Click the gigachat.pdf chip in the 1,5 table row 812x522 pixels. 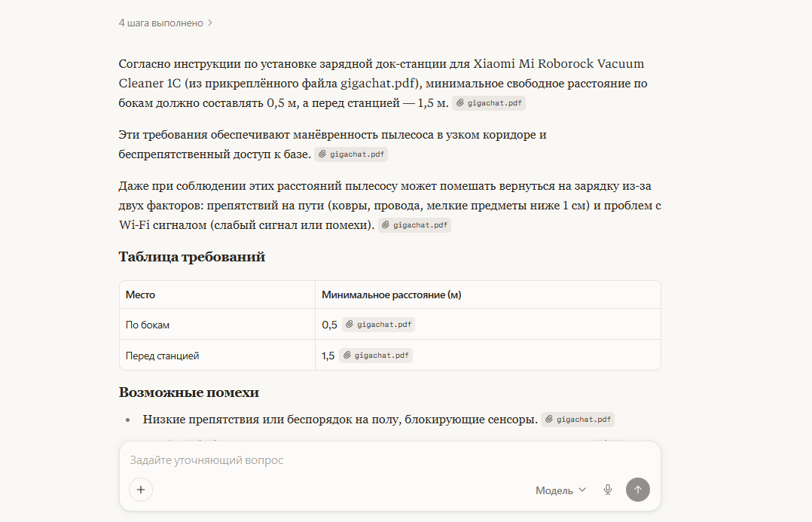click(375, 355)
